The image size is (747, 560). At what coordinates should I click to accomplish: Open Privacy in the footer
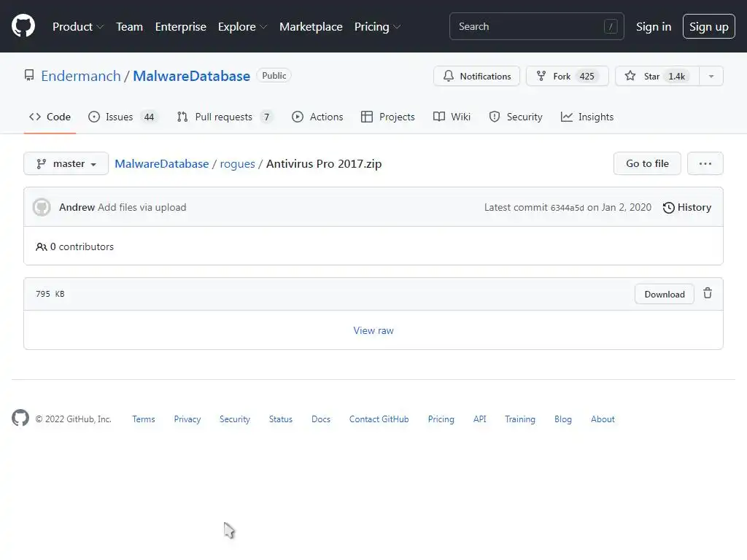(x=187, y=419)
